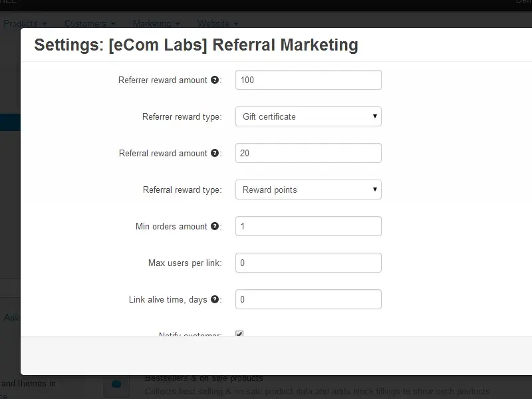532x399 pixels.
Task: Click the Settings Referral Marketing dialog title
Action: click(x=196, y=45)
